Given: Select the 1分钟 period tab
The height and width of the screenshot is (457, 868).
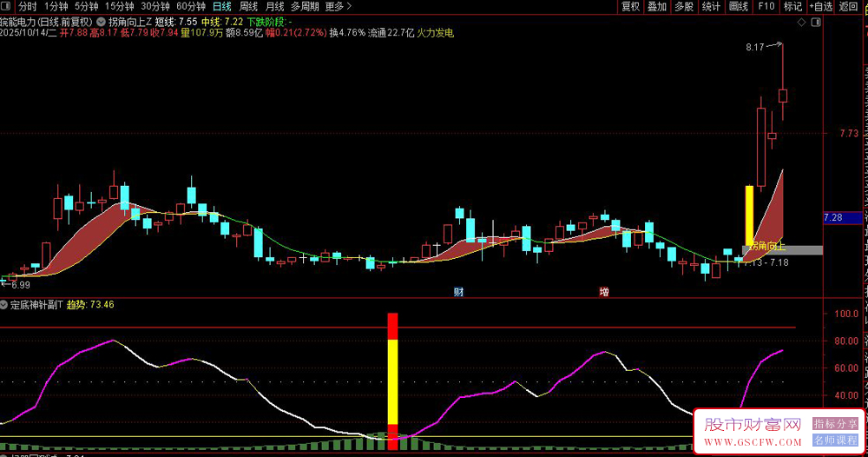Looking at the screenshot, I should coord(56,7).
